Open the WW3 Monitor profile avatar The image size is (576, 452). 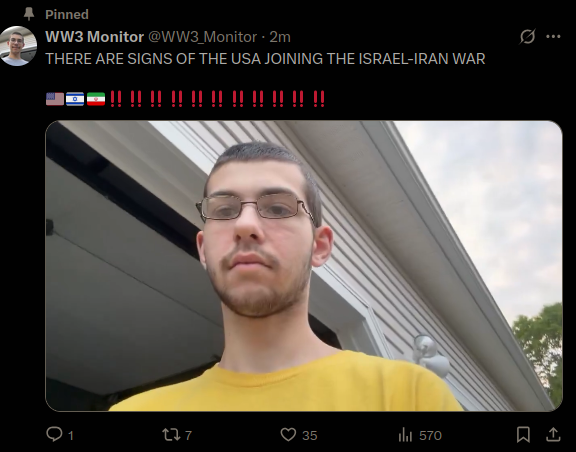click(x=18, y=46)
